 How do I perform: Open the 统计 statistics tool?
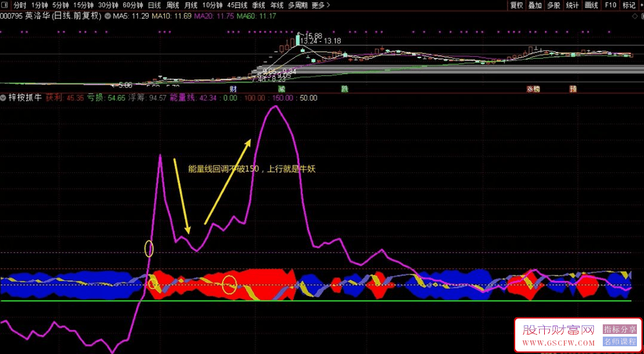click(x=572, y=5)
